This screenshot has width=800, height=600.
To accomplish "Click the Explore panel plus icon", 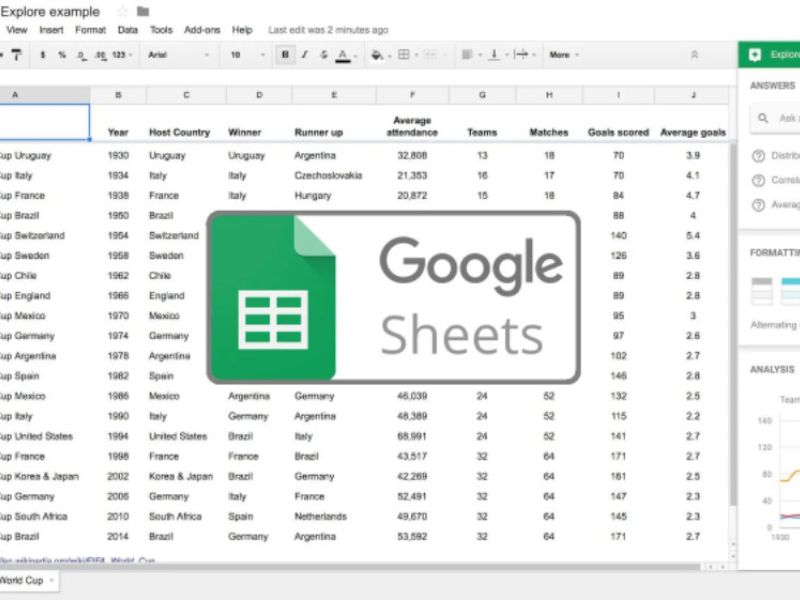I will click(x=755, y=55).
